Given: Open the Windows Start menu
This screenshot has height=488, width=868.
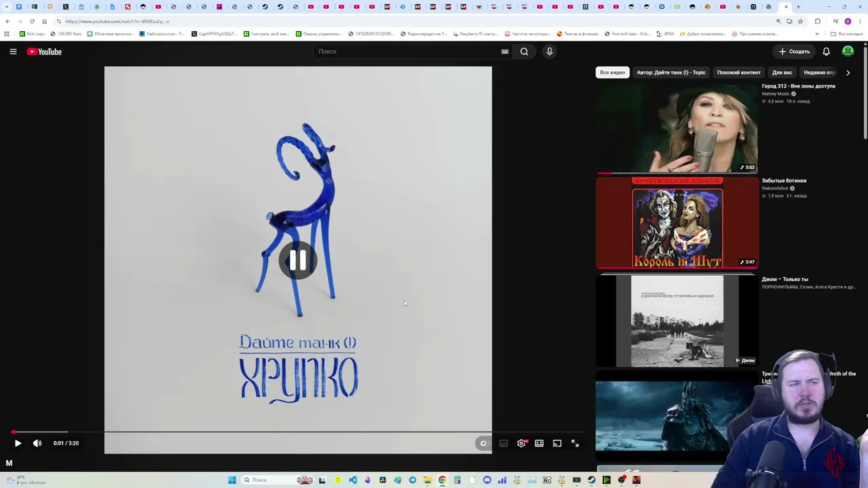Looking at the screenshot, I should (x=232, y=480).
